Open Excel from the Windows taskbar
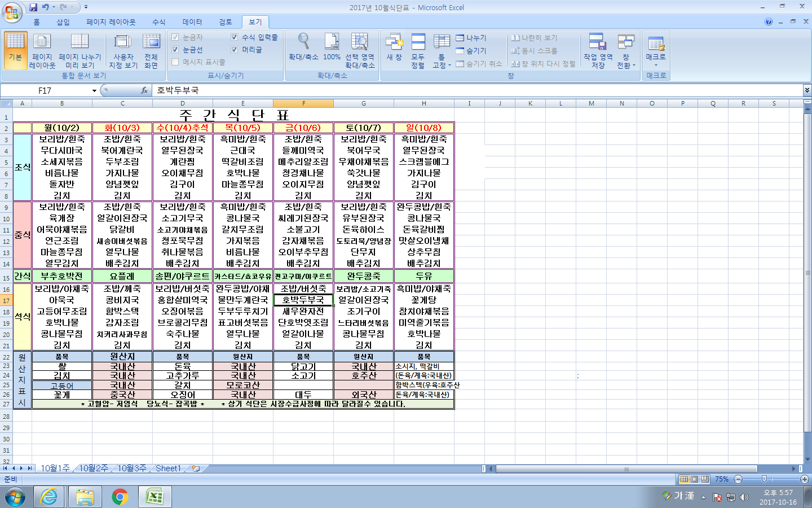The image size is (812, 508). coord(155,497)
